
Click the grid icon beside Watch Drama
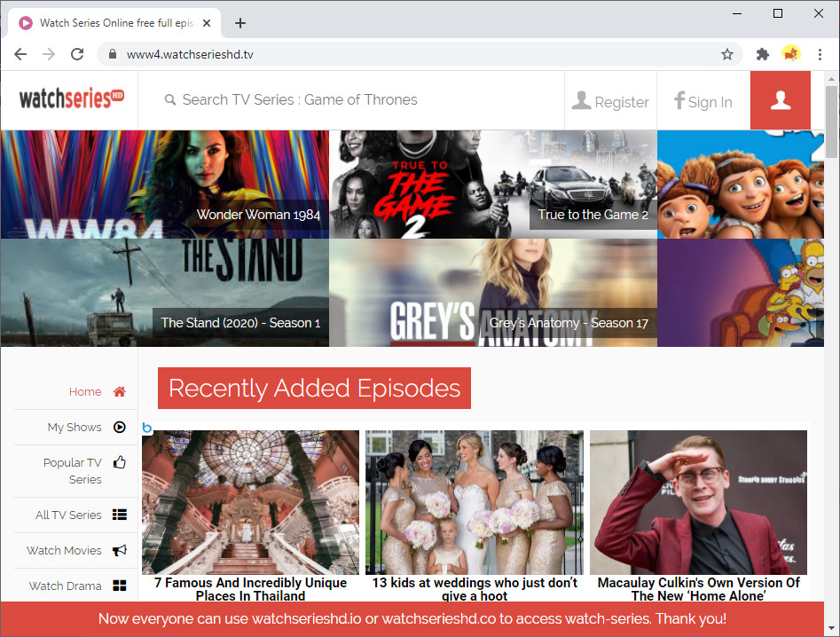(120, 586)
